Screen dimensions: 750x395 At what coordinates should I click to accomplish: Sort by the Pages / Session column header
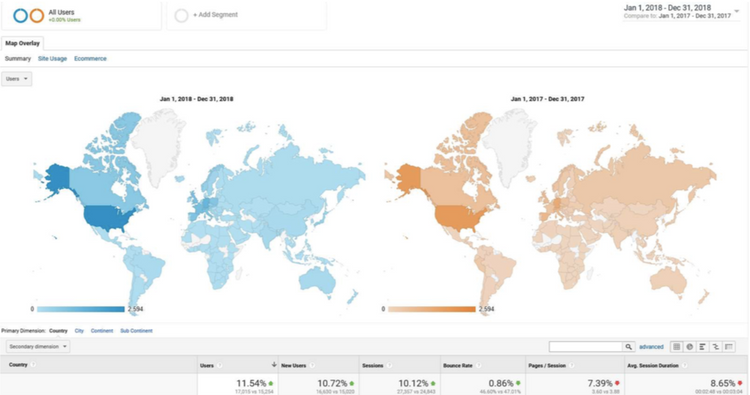click(547, 366)
